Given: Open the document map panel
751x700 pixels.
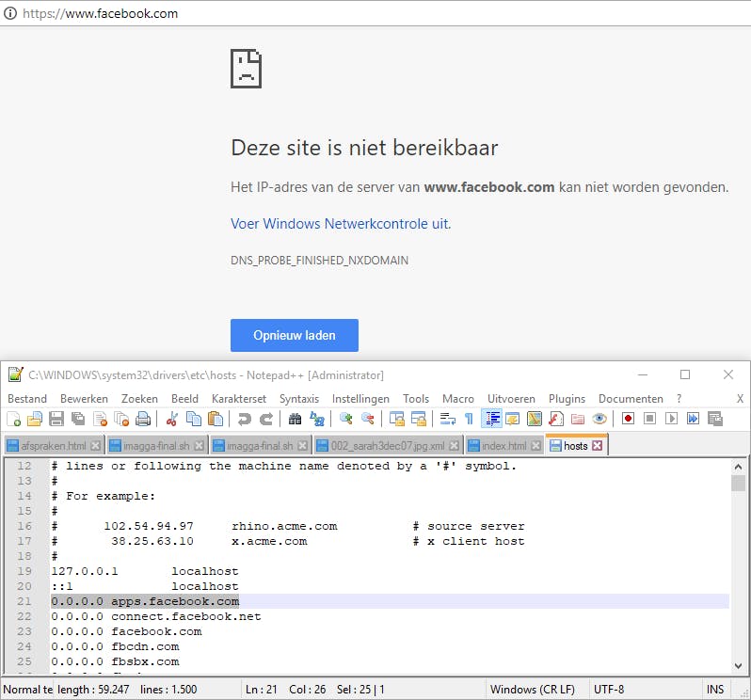Looking at the screenshot, I should coord(535,419).
